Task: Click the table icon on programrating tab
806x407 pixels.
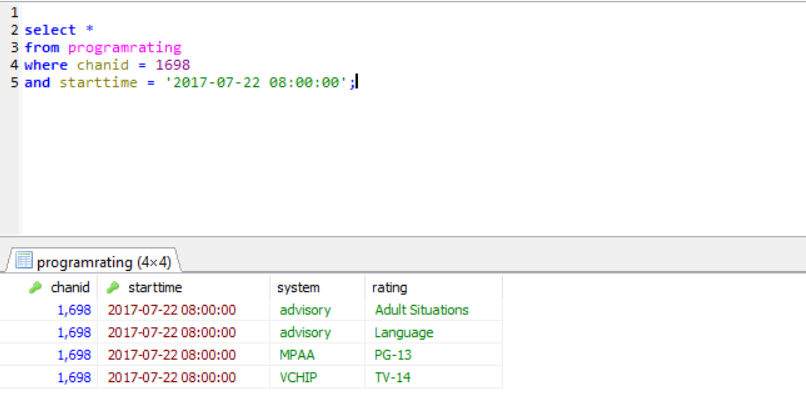Action: pos(24,262)
